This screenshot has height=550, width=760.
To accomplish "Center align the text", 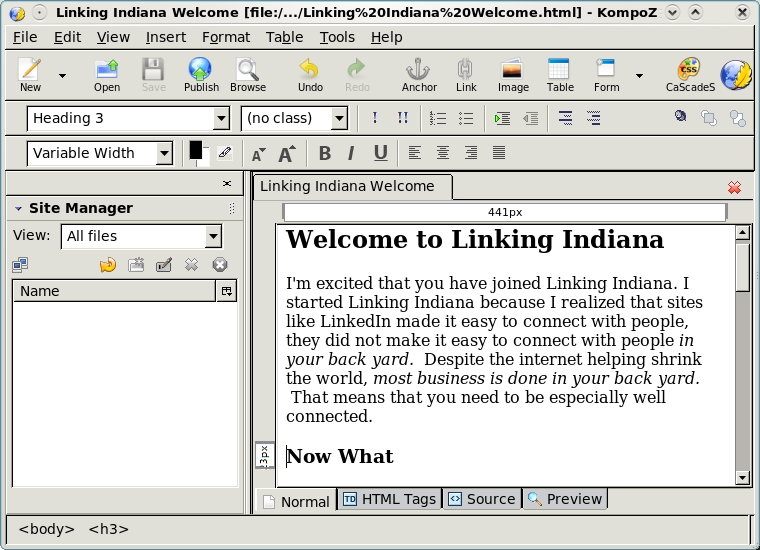I will click(x=443, y=153).
